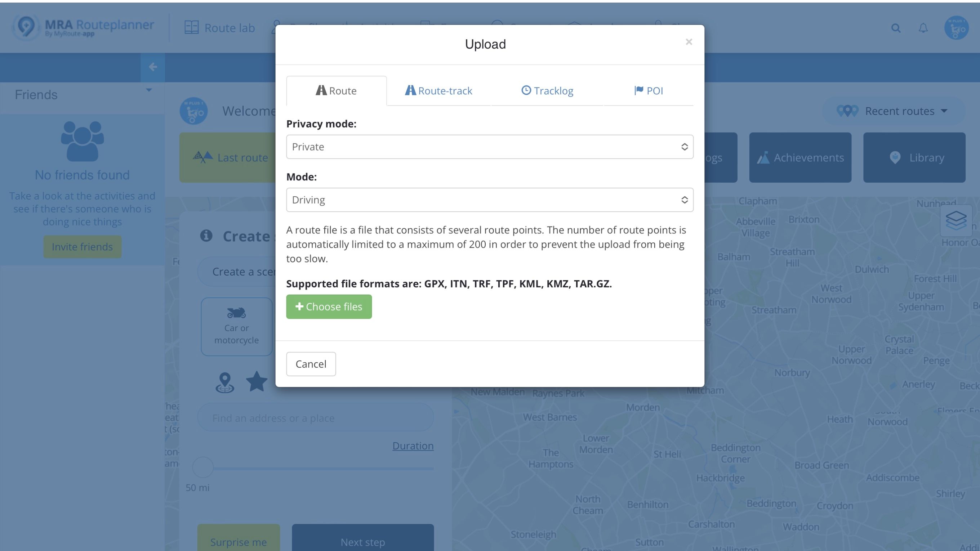The image size is (980, 551).
Task: Open the user profile avatar menu
Action: coord(957,28)
